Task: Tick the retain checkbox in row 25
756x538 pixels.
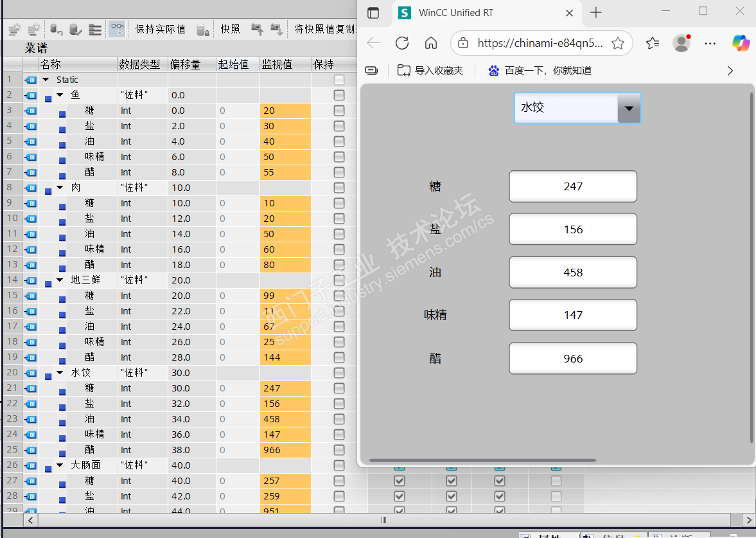Action: (x=339, y=450)
